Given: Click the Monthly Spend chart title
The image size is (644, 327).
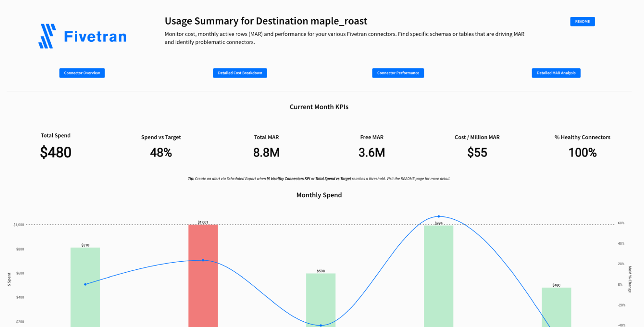Looking at the screenshot, I should 319,195.
